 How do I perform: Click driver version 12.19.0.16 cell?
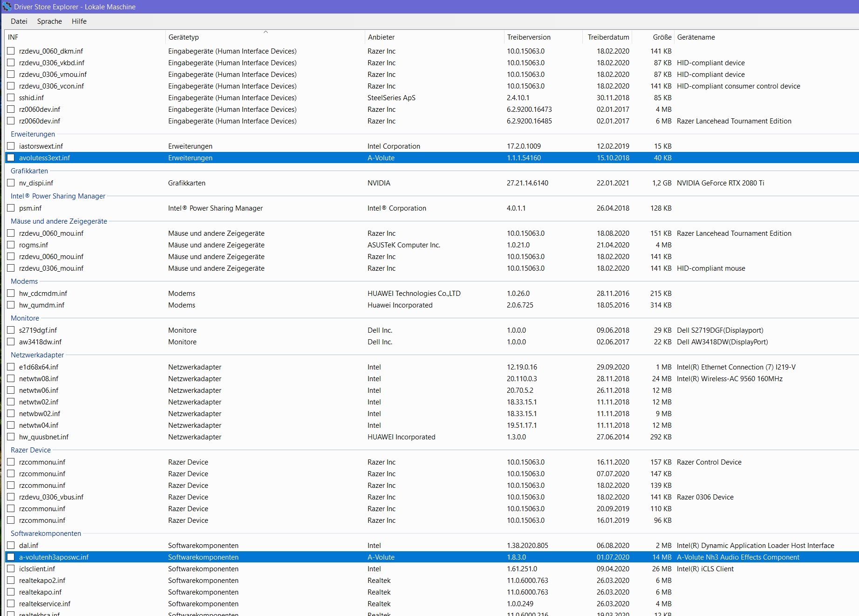tap(522, 367)
